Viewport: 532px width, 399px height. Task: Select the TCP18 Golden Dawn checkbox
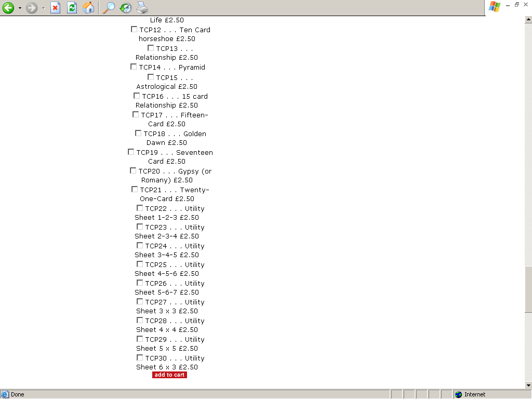138,134
